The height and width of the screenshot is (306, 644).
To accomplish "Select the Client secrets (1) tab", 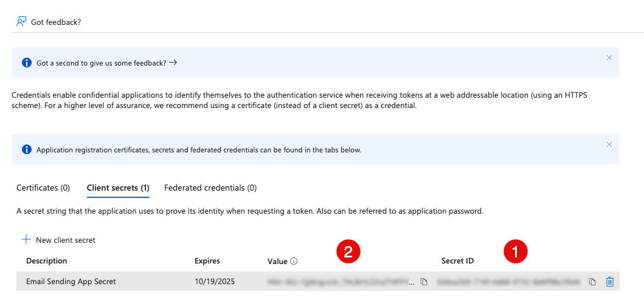I will pos(118,188).
